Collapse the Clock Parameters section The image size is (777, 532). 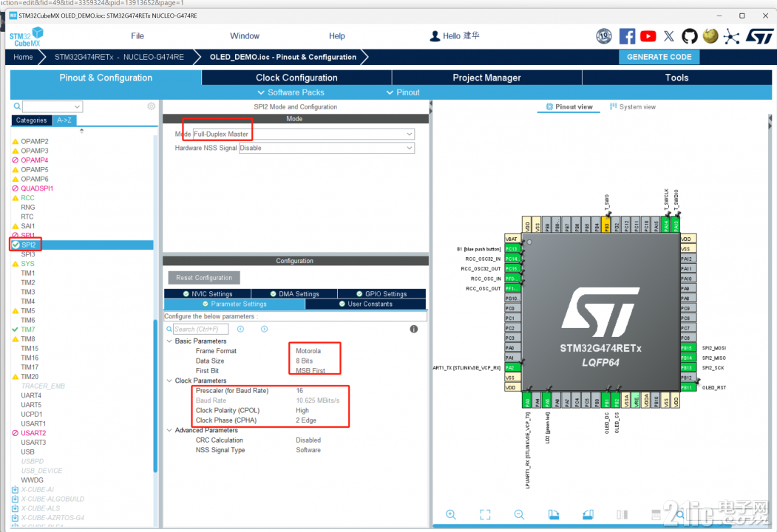(x=169, y=381)
